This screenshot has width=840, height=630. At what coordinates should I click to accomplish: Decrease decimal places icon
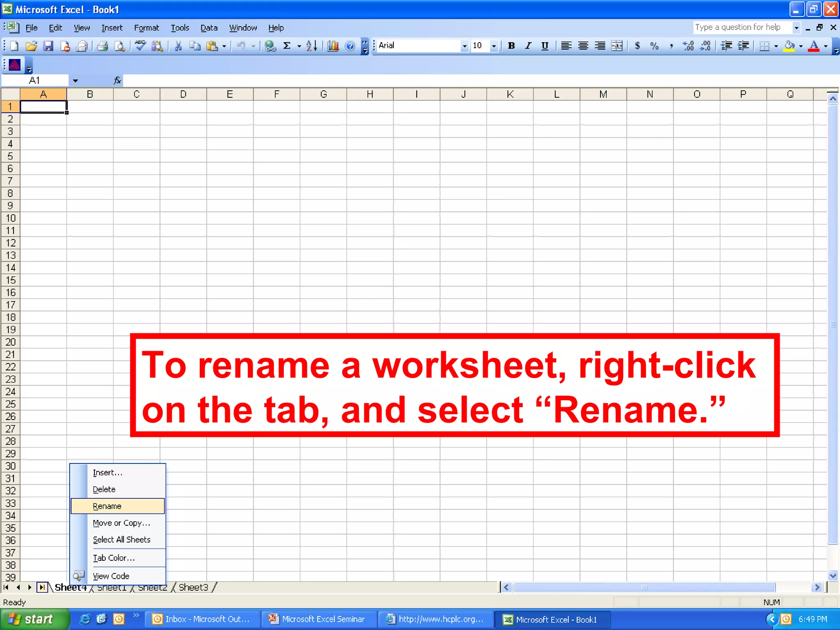[x=705, y=46]
